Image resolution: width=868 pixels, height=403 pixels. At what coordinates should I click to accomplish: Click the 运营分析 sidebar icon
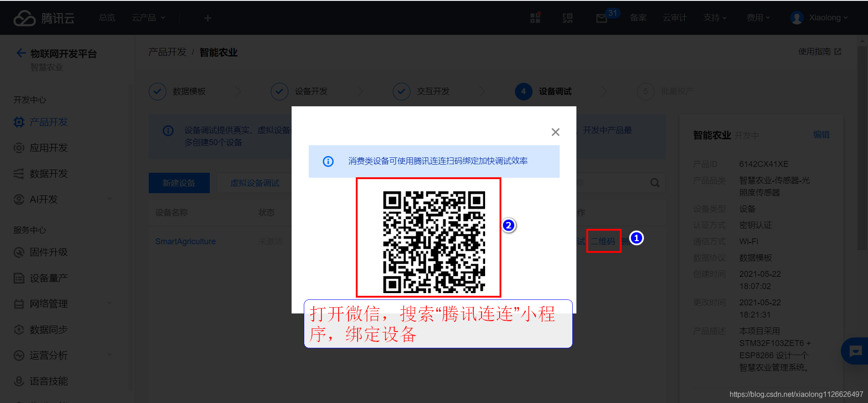pos(19,356)
